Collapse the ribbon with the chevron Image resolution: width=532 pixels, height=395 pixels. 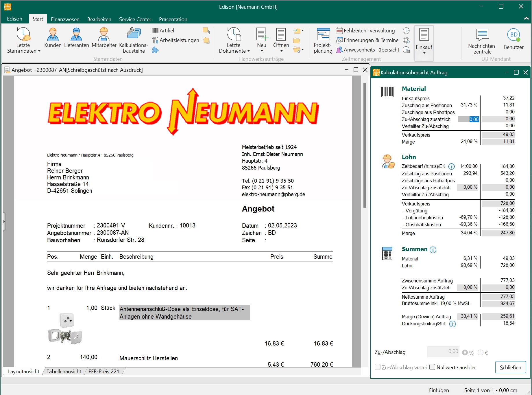(x=526, y=19)
